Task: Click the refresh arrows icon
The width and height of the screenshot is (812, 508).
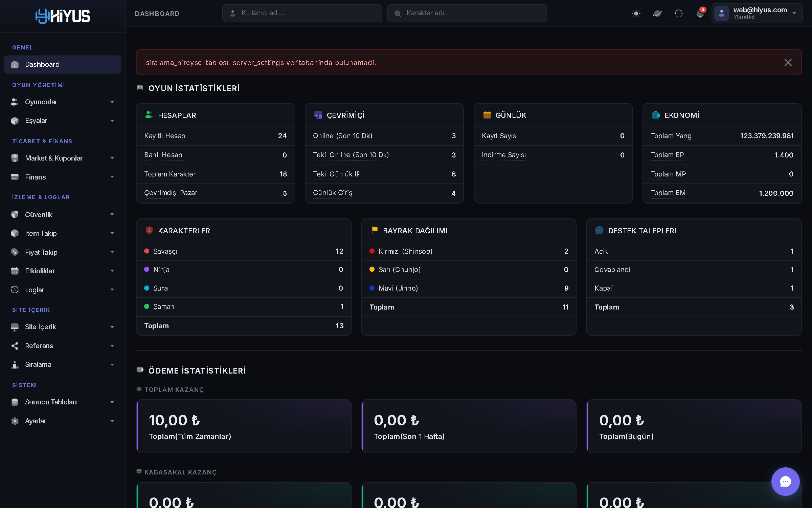Action: [x=679, y=14]
